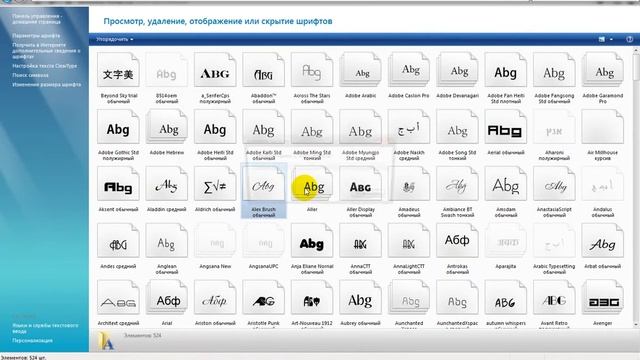Select the Adobe Heiti Std font icon
The width and height of the screenshot is (640, 360).
point(215,127)
